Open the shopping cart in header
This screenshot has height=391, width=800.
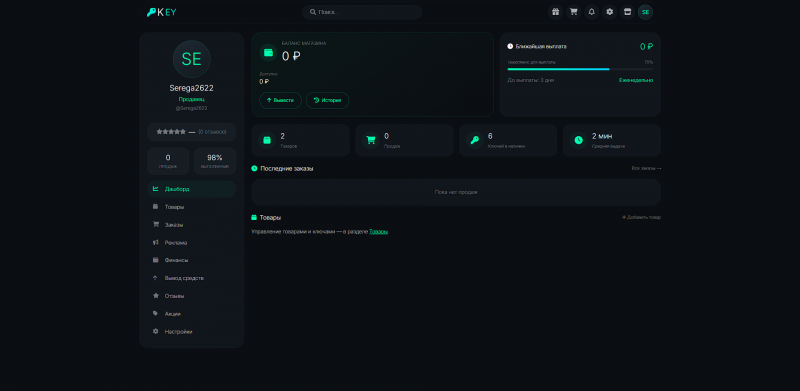pos(573,12)
